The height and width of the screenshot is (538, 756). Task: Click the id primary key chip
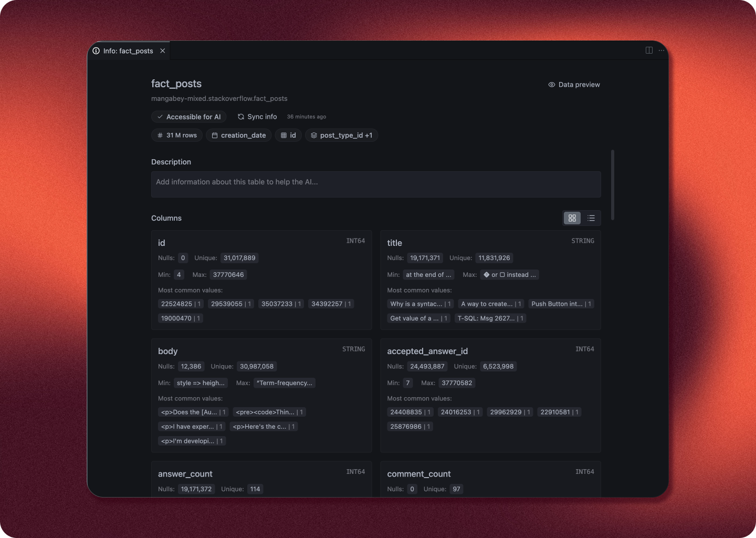(x=288, y=136)
